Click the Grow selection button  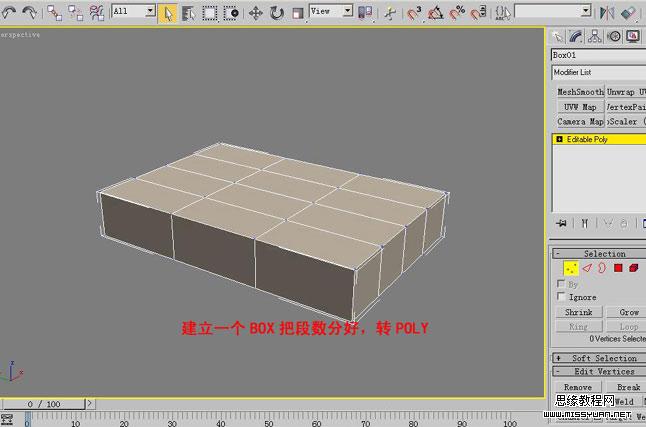[626, 312]
